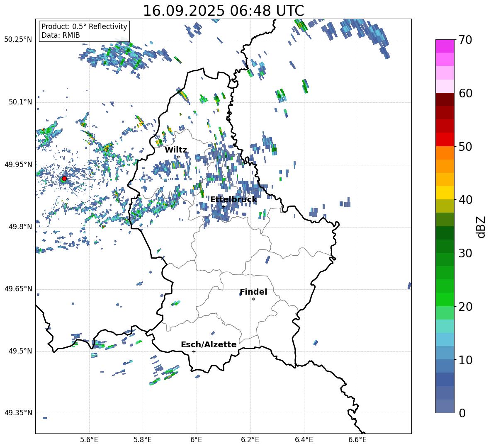The image size is (491, 448).
Task: Click the 49.8°N latitude label
Action: pyautogui.click(x=20, y=227)
